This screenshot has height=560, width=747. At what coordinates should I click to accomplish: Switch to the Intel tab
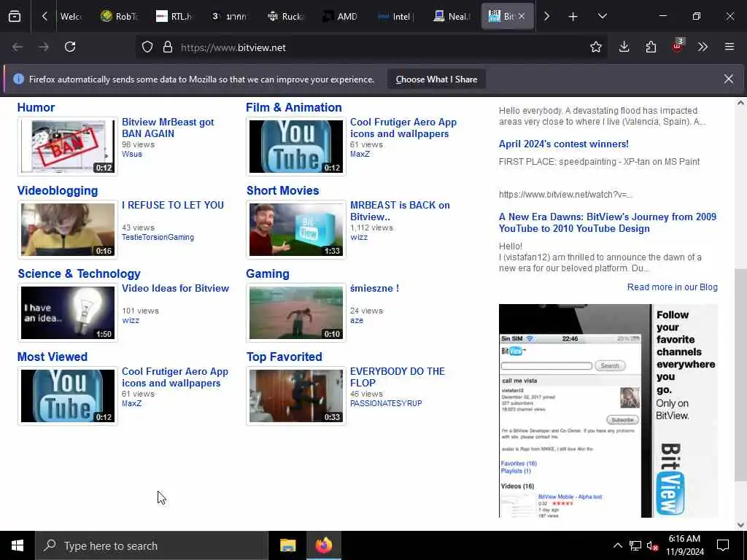click(395, 17)
